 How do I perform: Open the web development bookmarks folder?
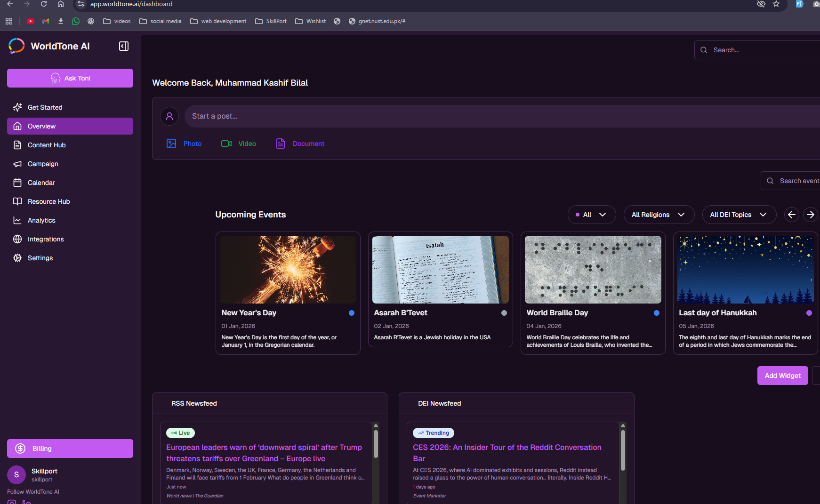click(x=218, y=21)
